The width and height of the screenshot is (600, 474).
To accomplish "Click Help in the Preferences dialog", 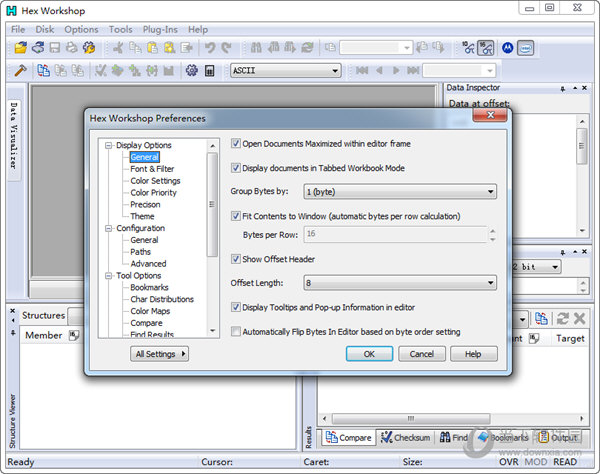I will click(x=474, y=354).
